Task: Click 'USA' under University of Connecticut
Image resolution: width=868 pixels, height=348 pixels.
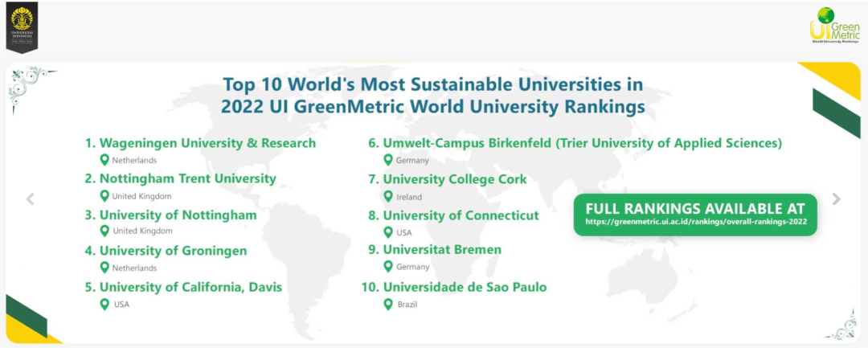Action: (404, 232)
